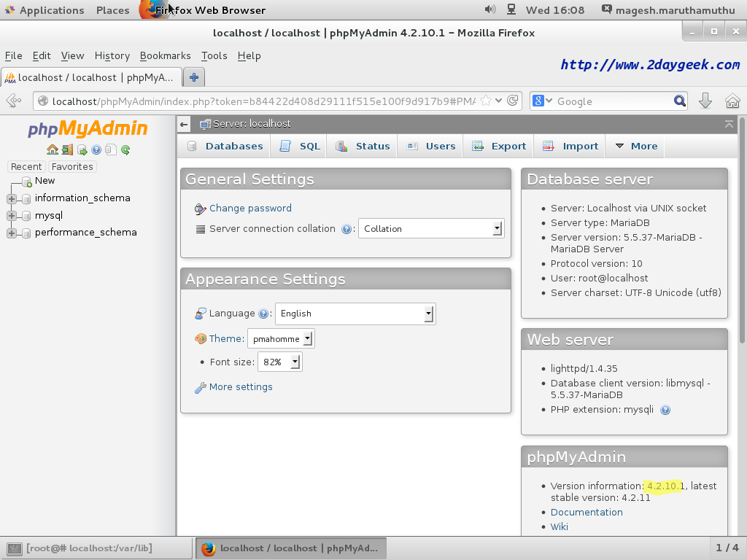
Task: Open the More tab dropdown
Action: pyautogui.click(x=635, y=146)
